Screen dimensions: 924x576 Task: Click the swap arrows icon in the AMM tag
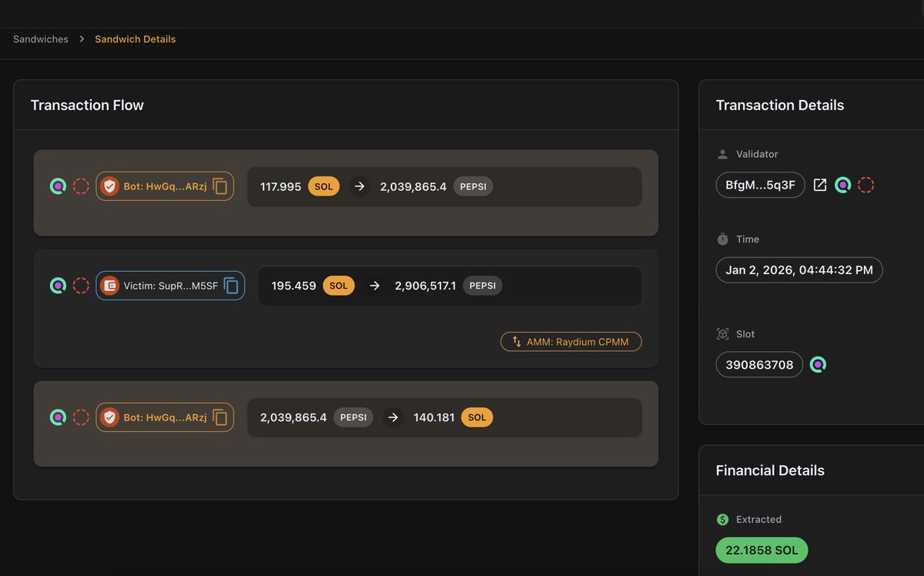517,342
